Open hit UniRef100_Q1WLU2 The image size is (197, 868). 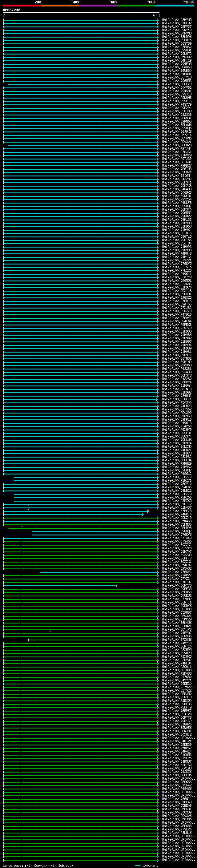pyautogui.click(x=177, y=23)
